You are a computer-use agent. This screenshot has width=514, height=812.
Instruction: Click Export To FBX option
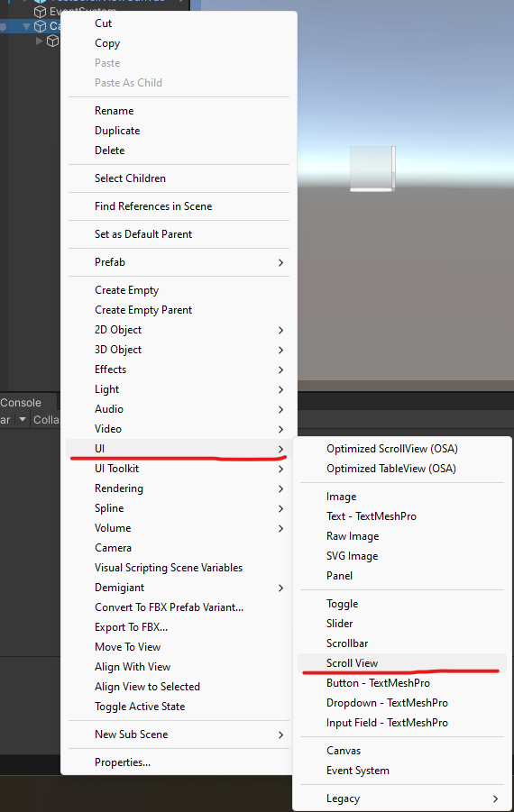(x=179, y=627)
